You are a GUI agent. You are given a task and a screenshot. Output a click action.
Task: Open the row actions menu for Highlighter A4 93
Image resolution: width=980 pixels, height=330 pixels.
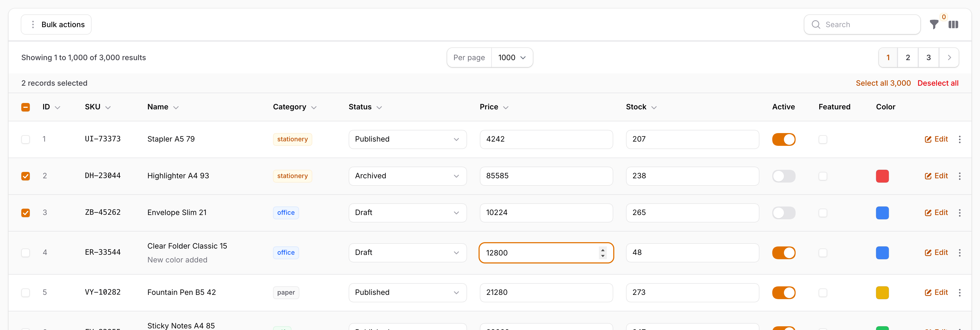click(x=960, y=176)
